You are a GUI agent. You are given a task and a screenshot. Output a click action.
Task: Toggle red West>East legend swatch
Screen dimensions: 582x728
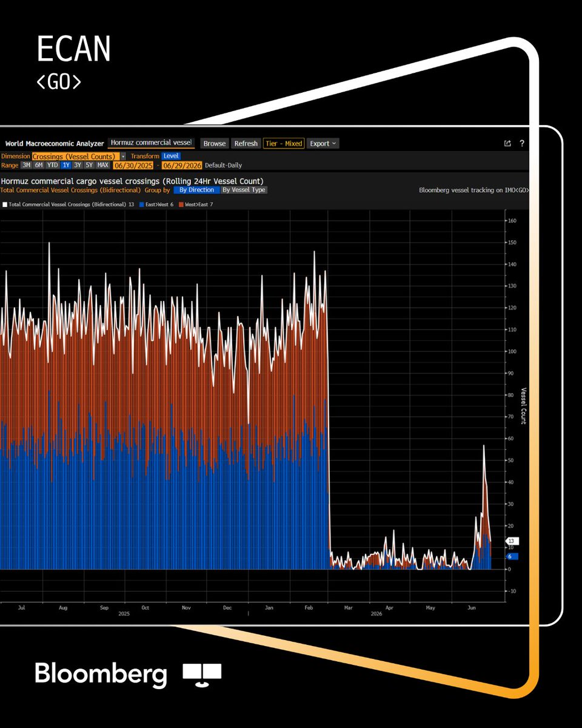pyautogui.click(x=181, y=204)
